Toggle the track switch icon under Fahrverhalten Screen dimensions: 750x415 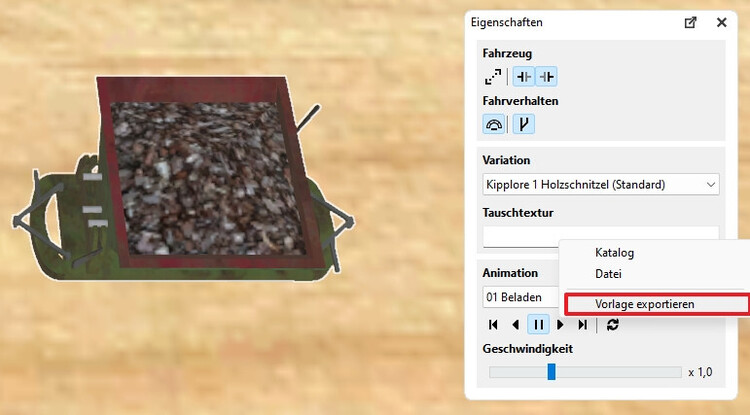coord(524,124)
